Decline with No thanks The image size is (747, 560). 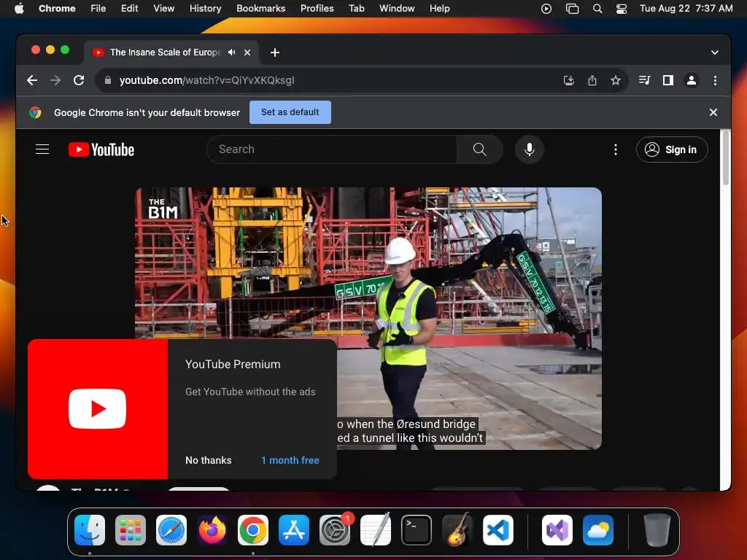click(x=208, y=461)
